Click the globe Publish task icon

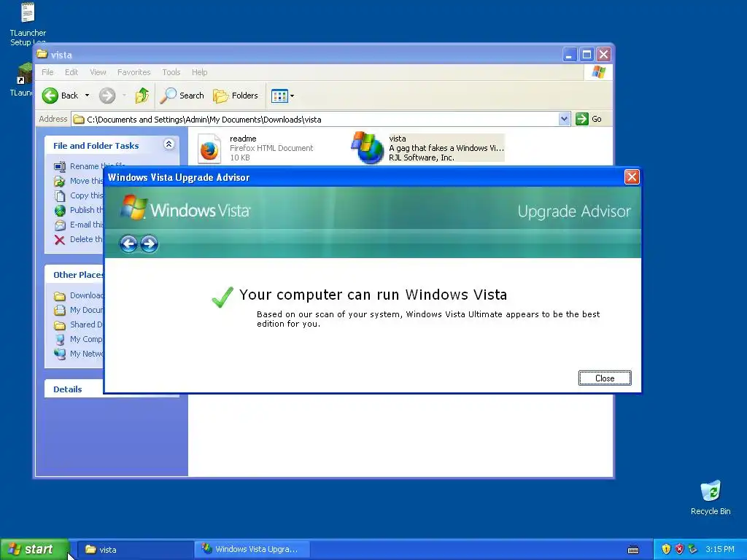(x=60, y=211)
